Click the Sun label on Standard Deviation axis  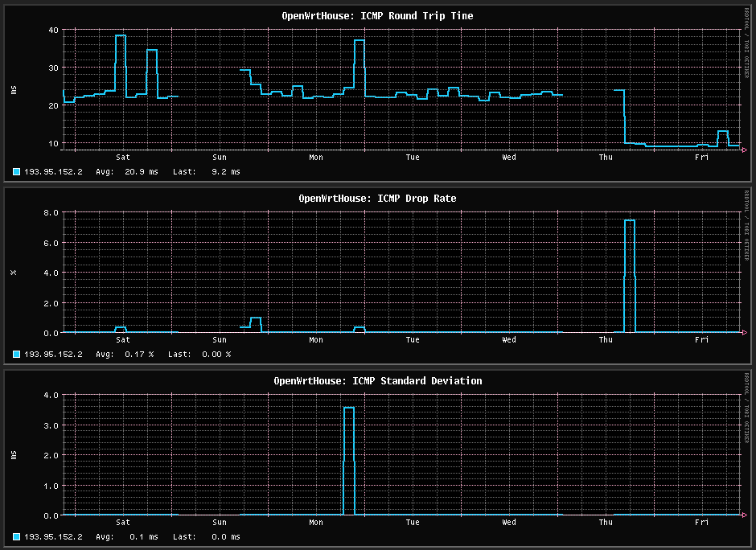[220, 523]
